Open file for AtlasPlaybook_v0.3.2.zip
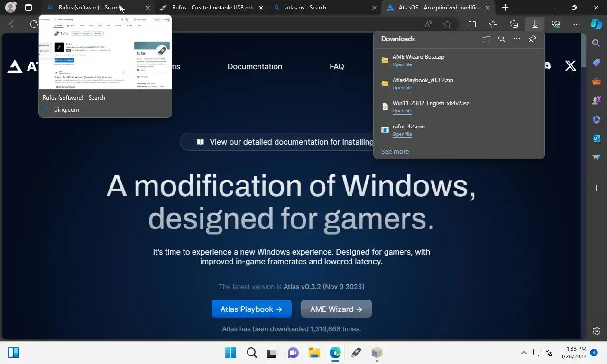Viewport: 607px width, 364px height. [x=402, y=88]
